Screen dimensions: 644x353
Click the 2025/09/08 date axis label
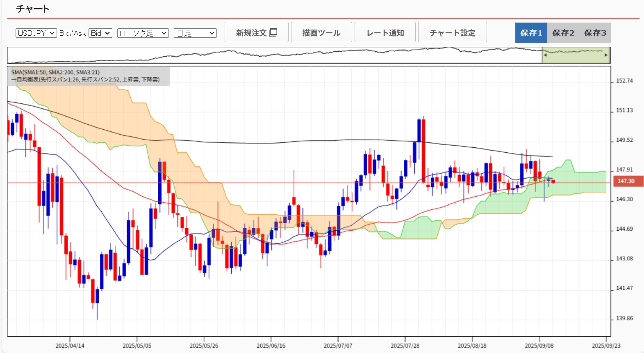click(x=539, y=346)
